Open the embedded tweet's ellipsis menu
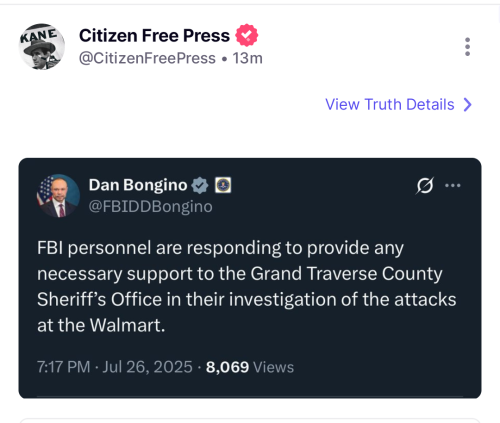The image size is (500, 423). [x=453, y=185]
